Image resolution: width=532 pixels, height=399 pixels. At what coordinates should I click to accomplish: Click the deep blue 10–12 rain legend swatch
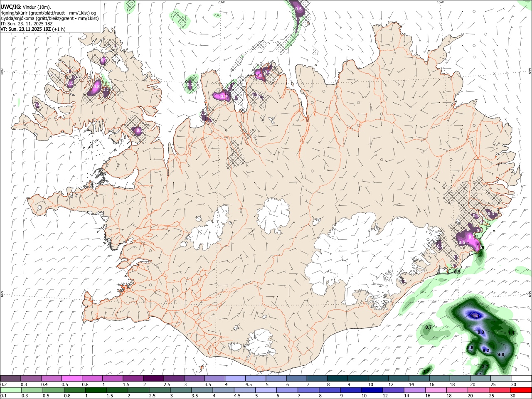pos(372,390)
